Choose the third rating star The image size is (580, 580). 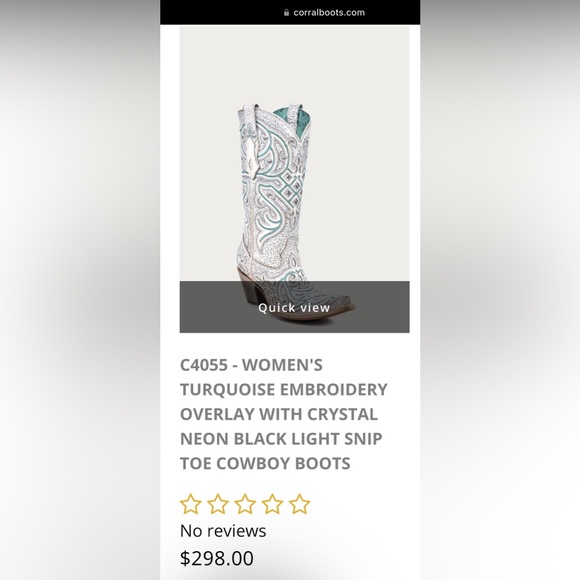tap(245, 504)
